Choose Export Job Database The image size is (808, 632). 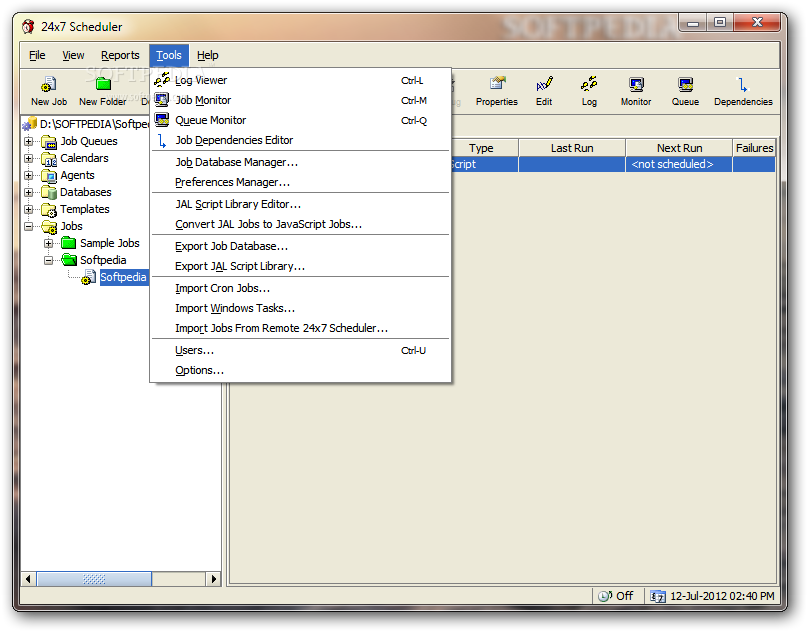[x=300, y=246]
